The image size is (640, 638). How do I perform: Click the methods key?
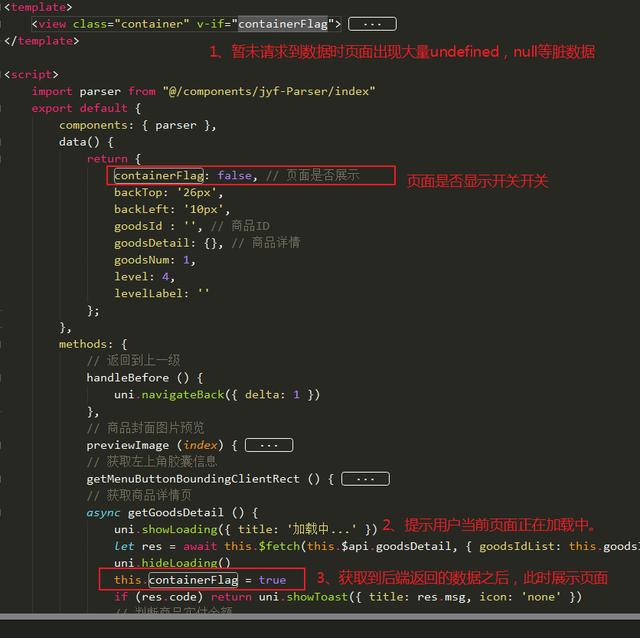tap(83, 344)
